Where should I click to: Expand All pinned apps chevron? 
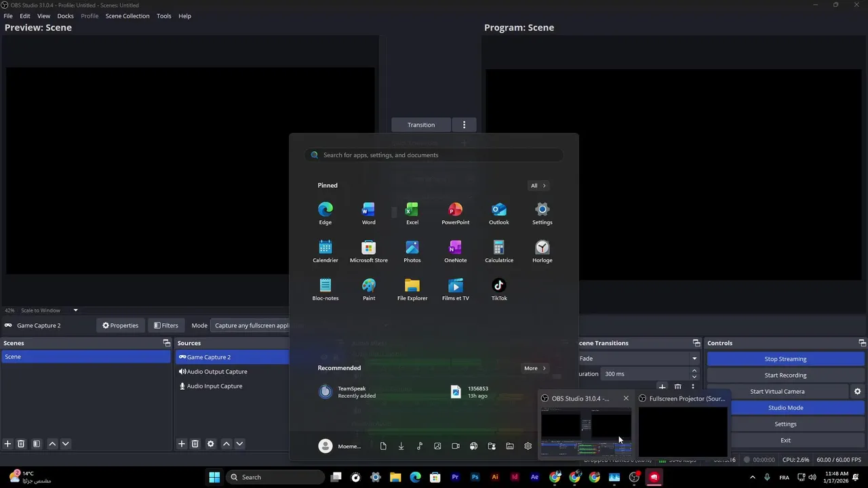click(538, 186)
